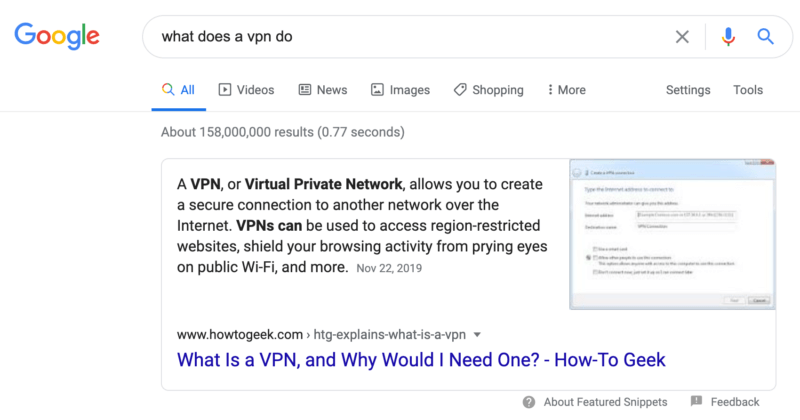Open dropdown arrow next to howtogeek URL
Screen dimensions: 800x420
pos(478,334)
